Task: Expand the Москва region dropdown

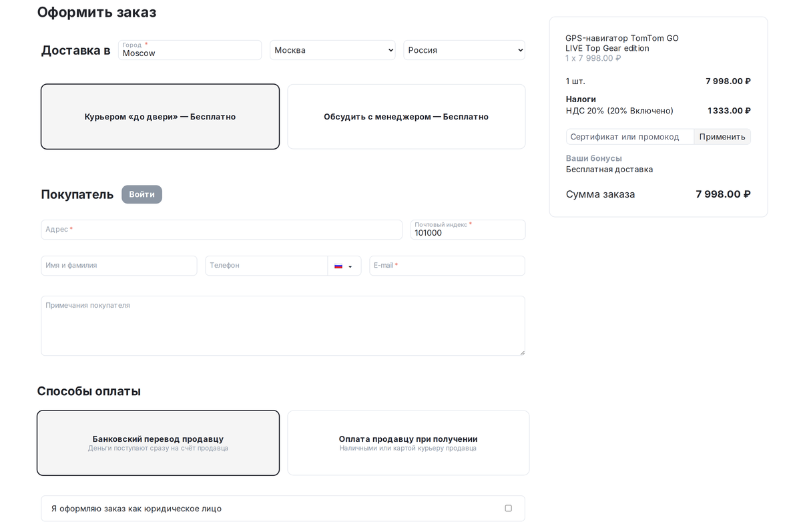Action: [332, 50]
